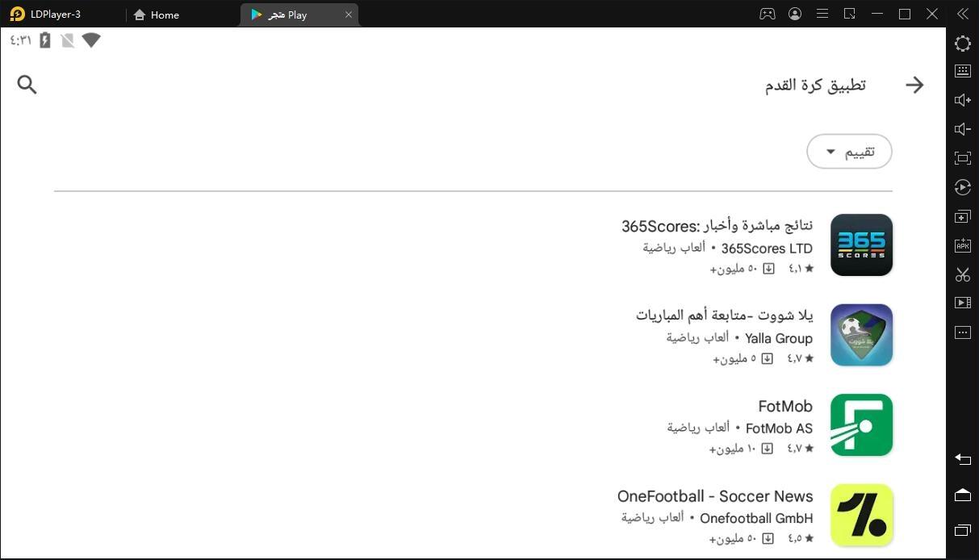The width and height of the screenshot is (979, 560).
Task: Click the mini window mode icon in title bar
Action: (850, 14)
